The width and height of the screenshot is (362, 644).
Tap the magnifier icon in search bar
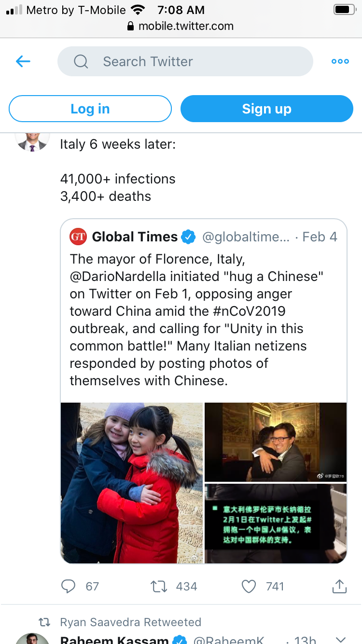[81, 61]
